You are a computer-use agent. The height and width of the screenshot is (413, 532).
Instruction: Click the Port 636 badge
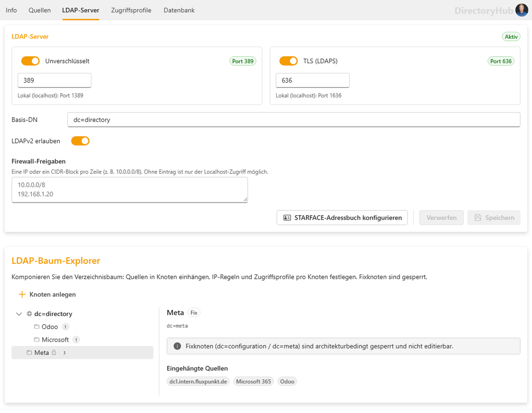pos(501,61)
